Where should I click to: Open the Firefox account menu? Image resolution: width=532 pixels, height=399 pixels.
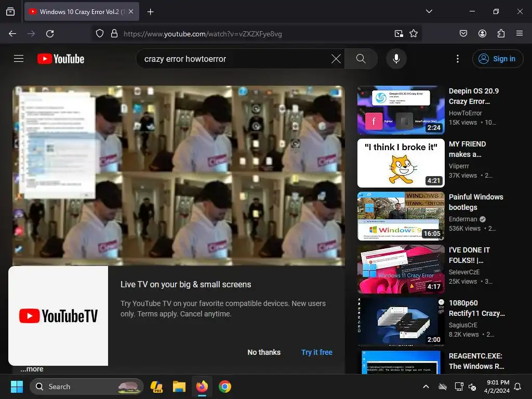tap(482, 34)
